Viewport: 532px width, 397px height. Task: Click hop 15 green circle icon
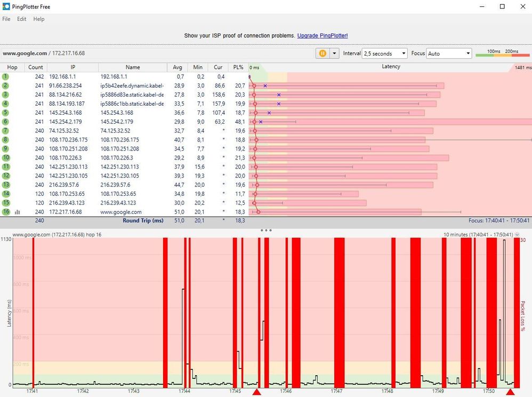click(x=6, y=203)
